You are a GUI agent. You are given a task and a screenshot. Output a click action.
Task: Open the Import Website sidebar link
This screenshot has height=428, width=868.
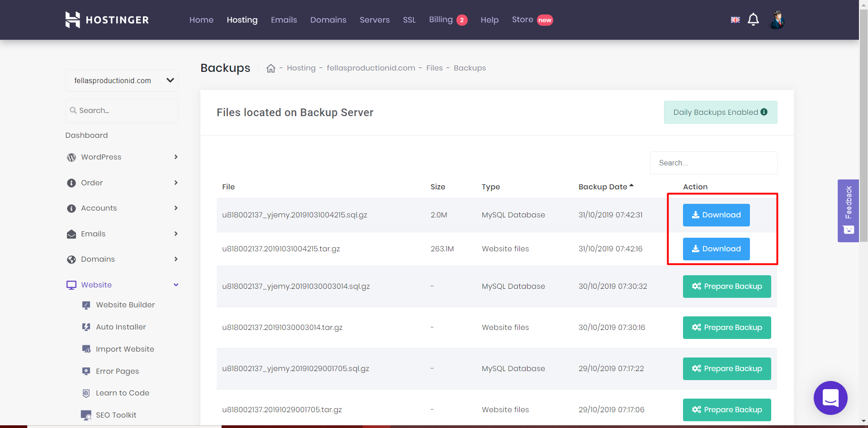tap(125, 349)
